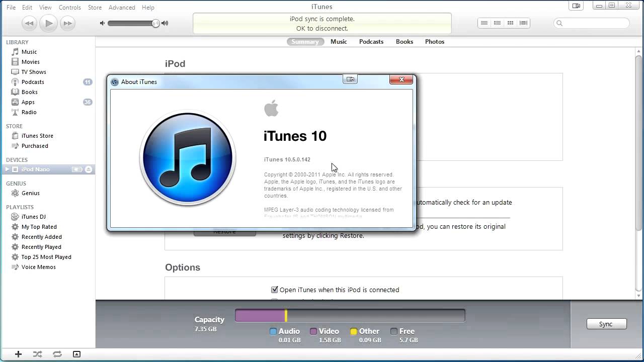Viewport: 644px width, 362px height.
Task: Skip back to previous track
Action: [29, 23]
